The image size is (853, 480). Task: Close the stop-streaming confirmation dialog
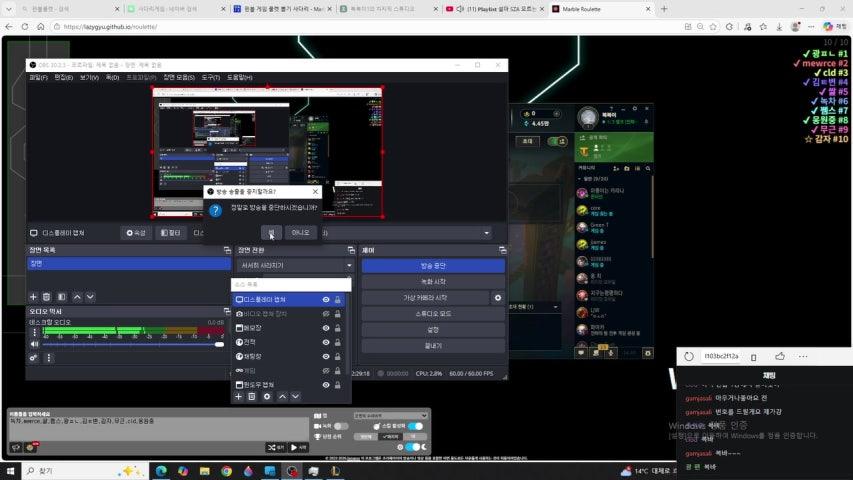pos(316,192)
